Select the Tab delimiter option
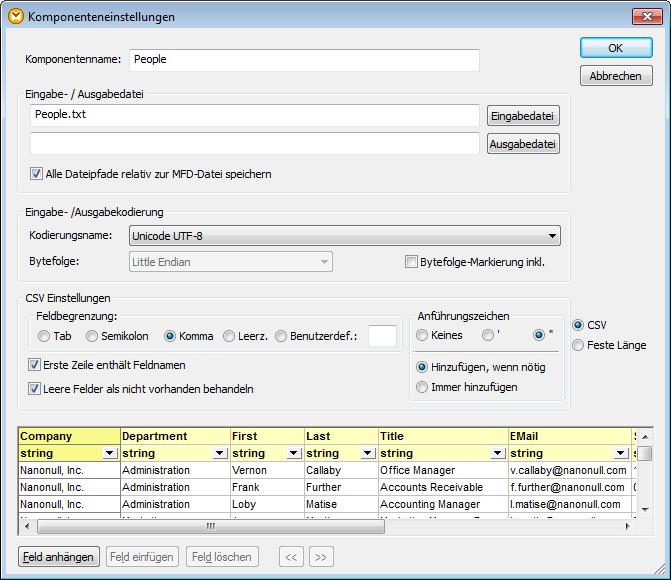This screenshot has width=671, height=580. [44, 337]
